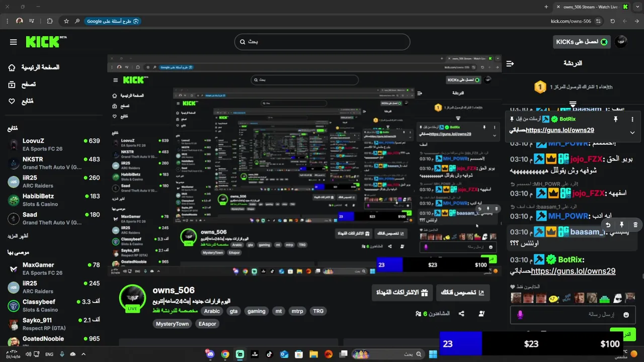Collapse the chat panel icon
This screenshot has width=644, height=362.
[510, 63]
